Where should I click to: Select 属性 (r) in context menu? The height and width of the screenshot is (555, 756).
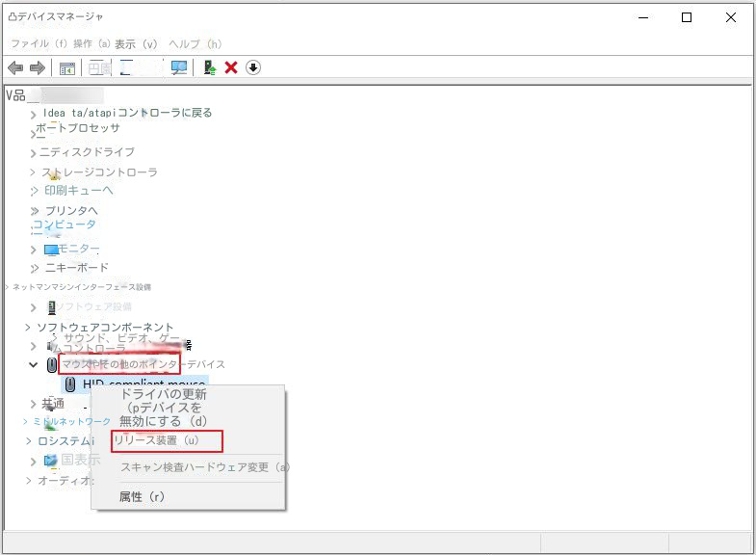142,496
